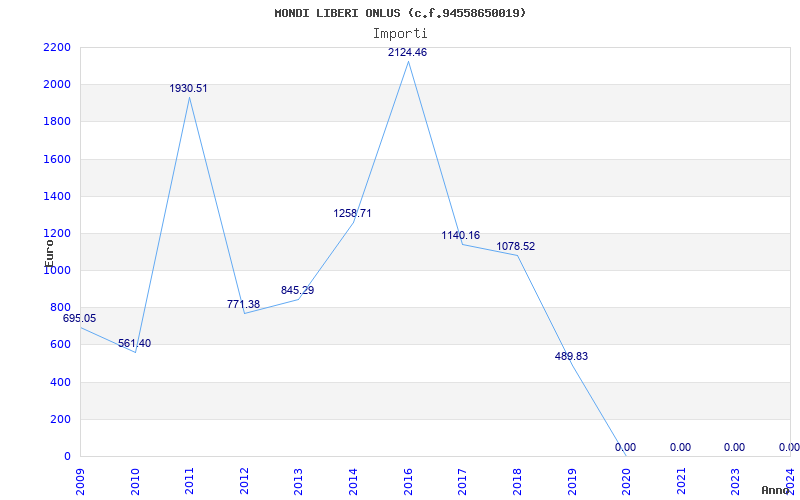Pick the 1930.51 peak value

(x=188, y=89)
